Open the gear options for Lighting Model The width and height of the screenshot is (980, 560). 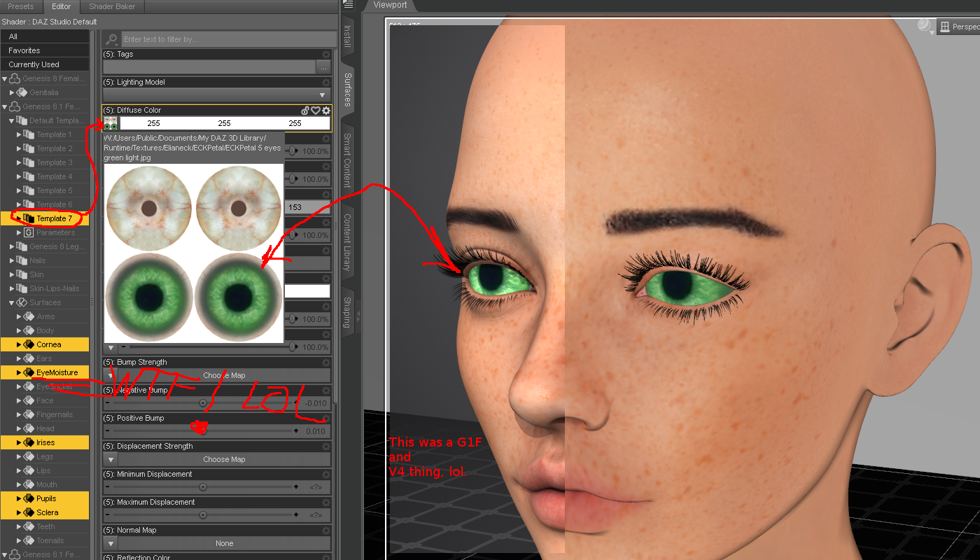(x=325, y=82)
